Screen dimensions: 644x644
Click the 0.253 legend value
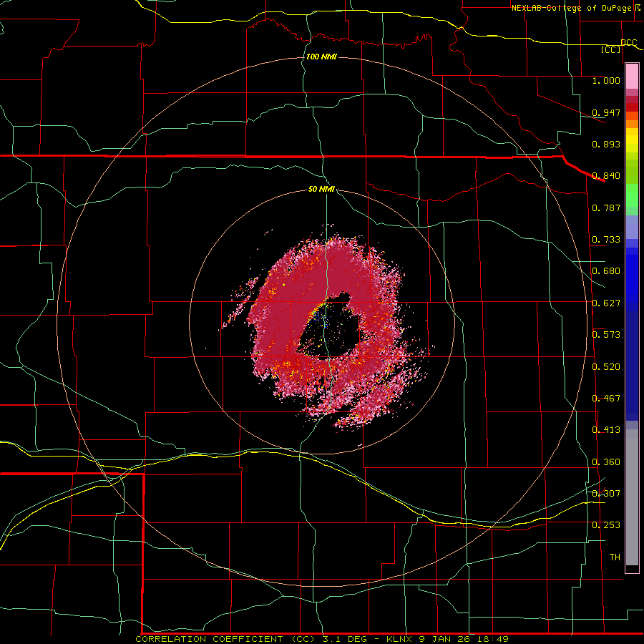[606, 525]
